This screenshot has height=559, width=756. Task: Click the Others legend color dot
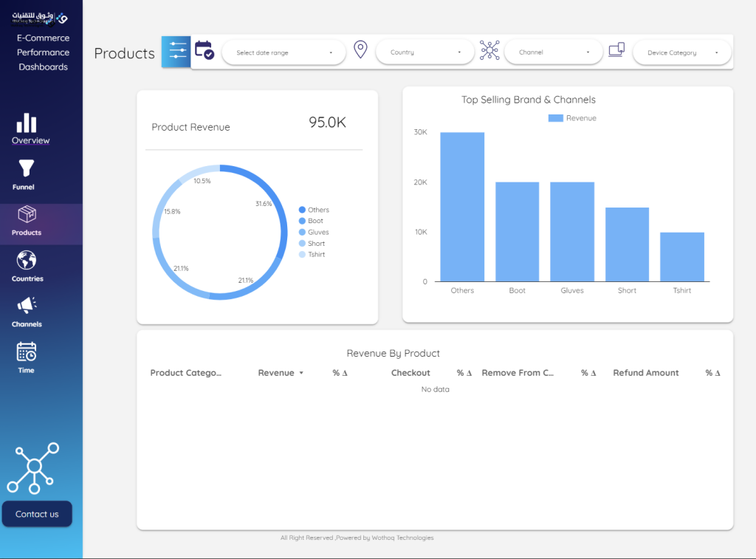tap(302, 210)
